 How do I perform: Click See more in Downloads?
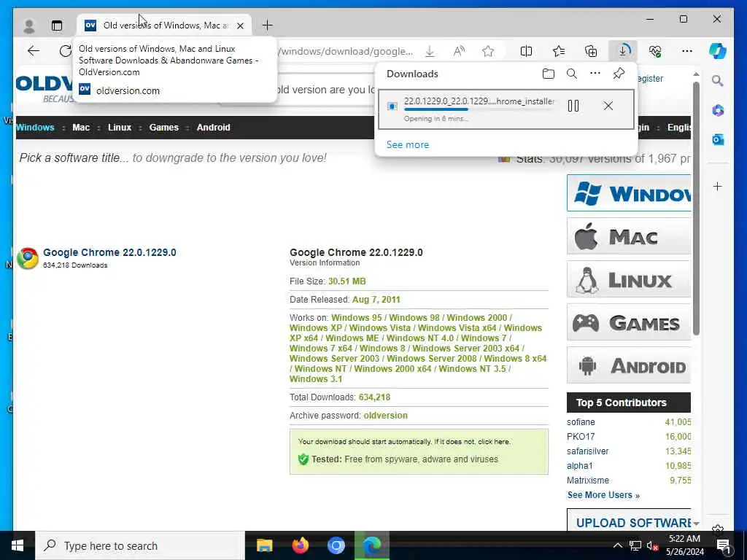coord(407,145)
